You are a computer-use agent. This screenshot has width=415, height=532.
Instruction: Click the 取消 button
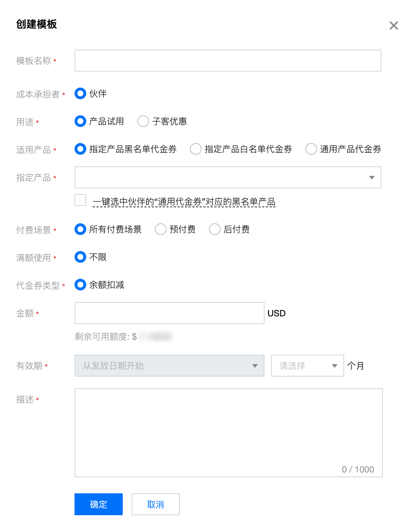pyautogui.click(x=155, y=504)
